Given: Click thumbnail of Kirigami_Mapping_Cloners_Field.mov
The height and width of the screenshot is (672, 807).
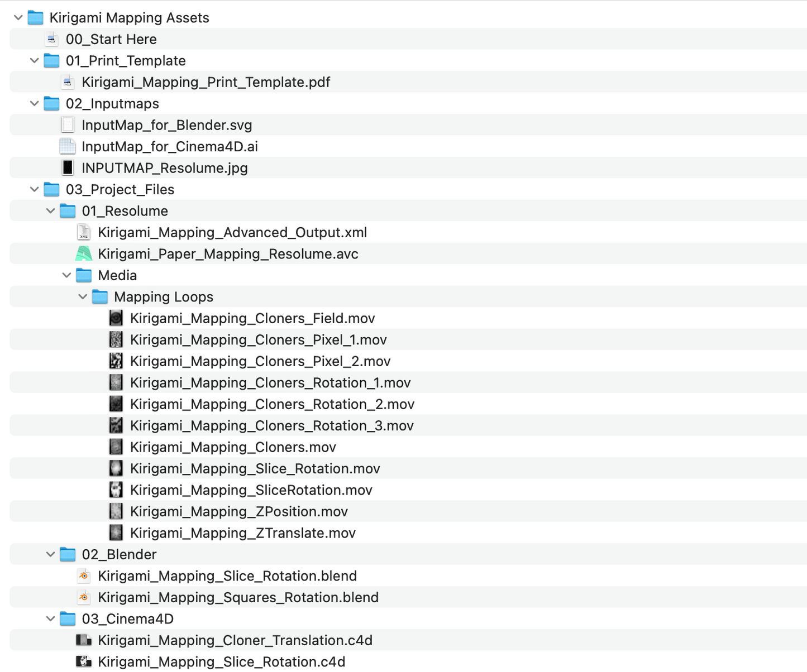Looking at the screenshot, I should [116, 318].
